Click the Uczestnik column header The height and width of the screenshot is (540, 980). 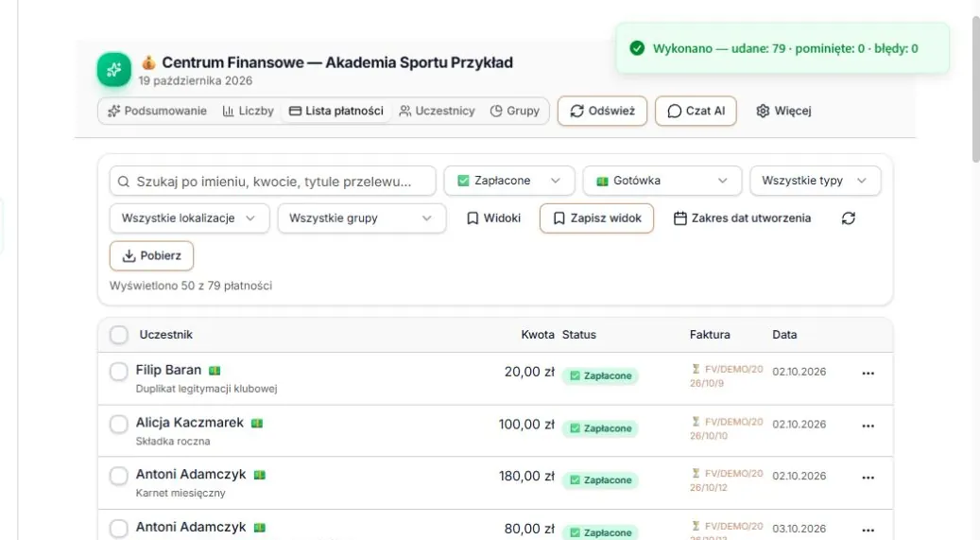coord(165,335)
